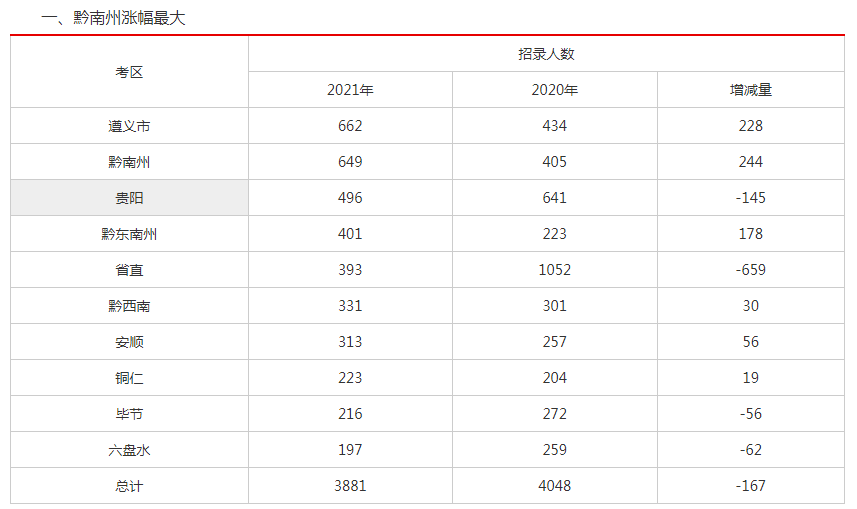Click the 一、黔南州涨幅最大 heading
857x509 pixels.
(113, 18)
